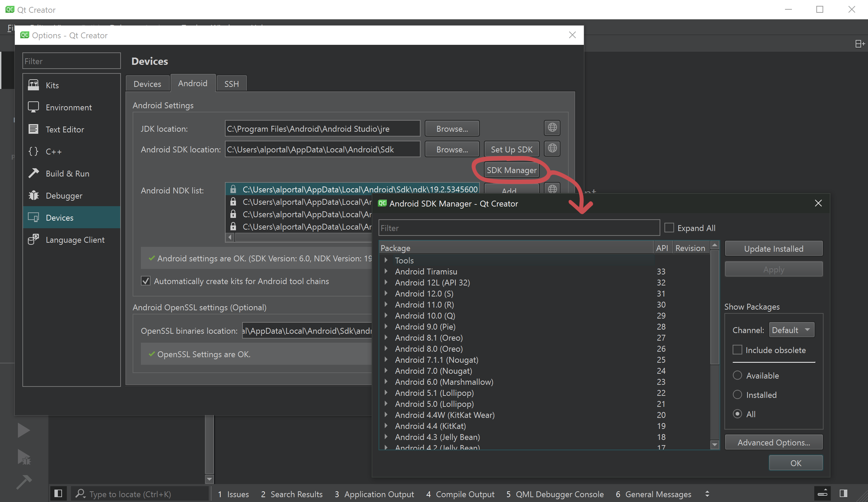868x502 pixels.
Task: Open the Build & Run options category
Action: tap(72, 173)
